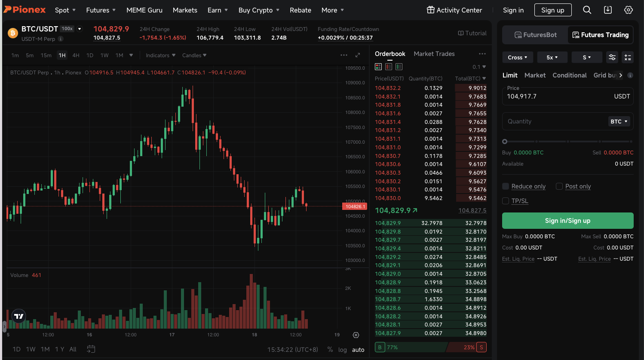
Task: Switch to the Market Trades tab
Action: (x=434, y=54)
